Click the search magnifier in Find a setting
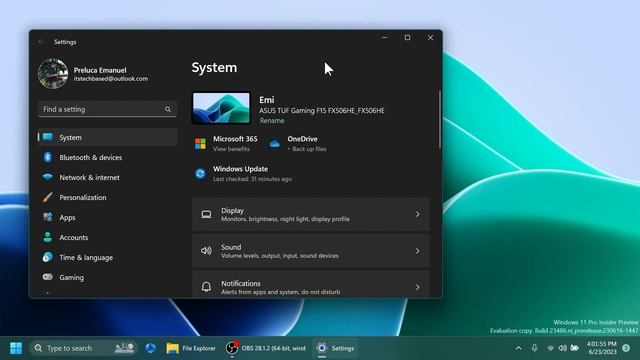This screenshot has height=360, width=640. click(x=168, y=109)
